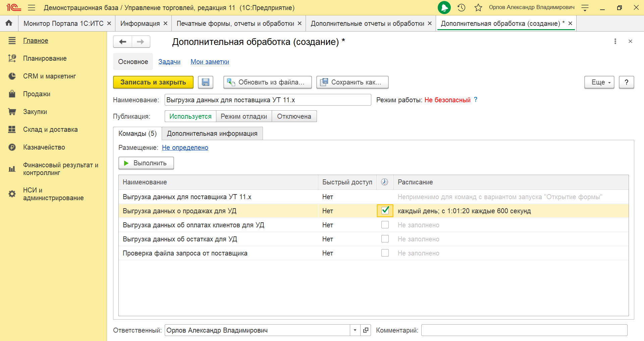Open the Не определено placement link

pyautogui.click(x=185, y=148)
